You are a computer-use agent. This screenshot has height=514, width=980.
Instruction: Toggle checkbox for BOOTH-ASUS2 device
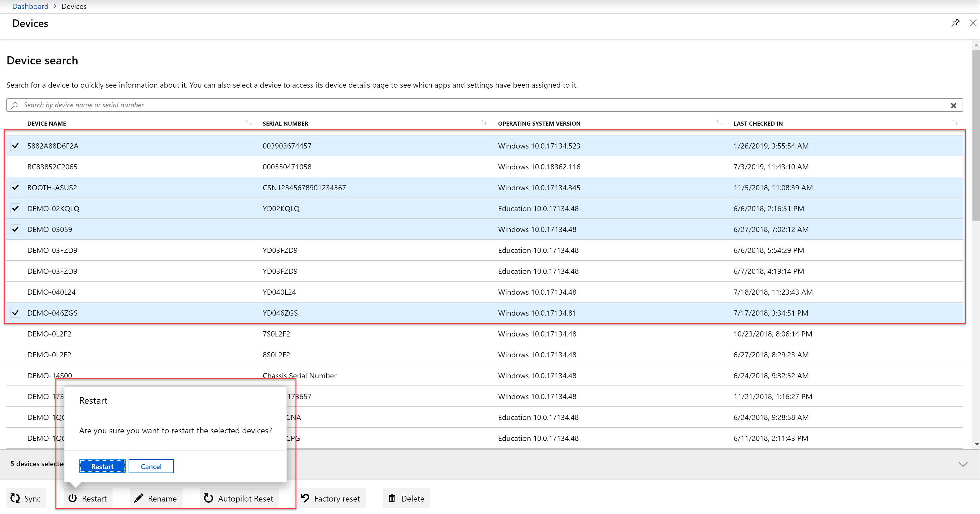click(16, 188)
